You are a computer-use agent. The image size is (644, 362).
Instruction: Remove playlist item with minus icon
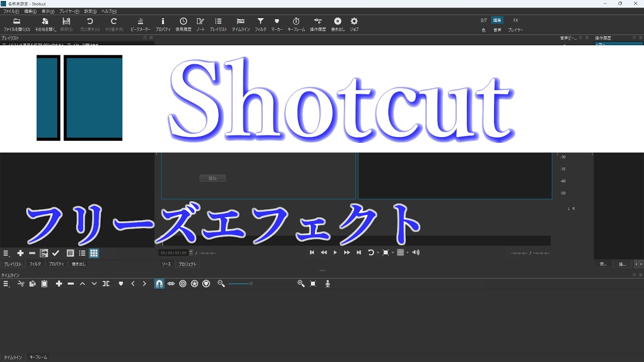click(32, 253)
